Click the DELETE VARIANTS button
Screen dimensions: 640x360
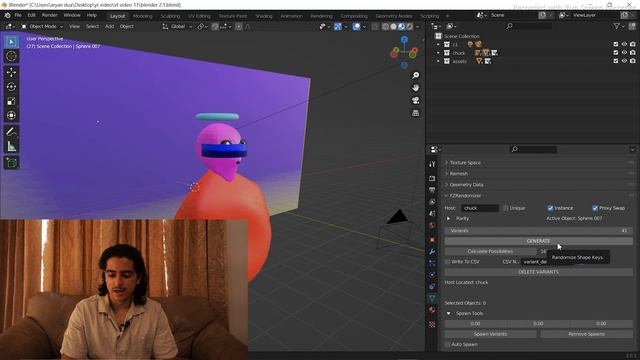[538, 272]
